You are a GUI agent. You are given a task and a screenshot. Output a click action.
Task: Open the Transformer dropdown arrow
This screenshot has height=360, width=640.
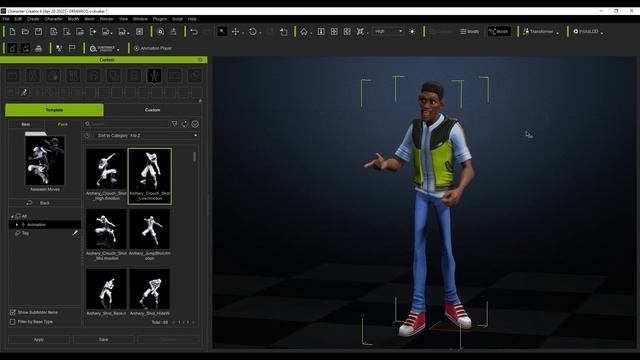558,33
